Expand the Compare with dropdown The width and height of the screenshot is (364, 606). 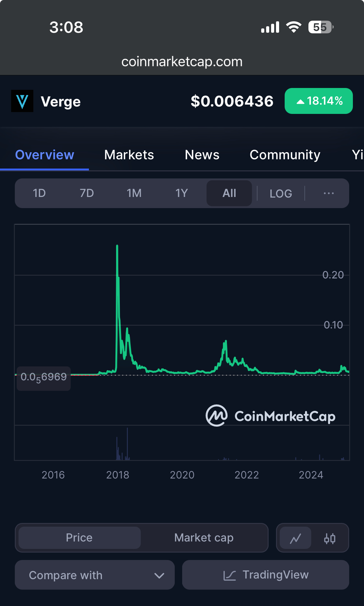pos(95,575)
